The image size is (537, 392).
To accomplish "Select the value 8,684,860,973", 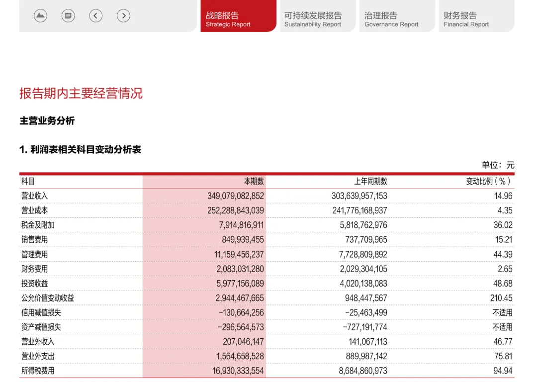I will (x=363, y=371).
